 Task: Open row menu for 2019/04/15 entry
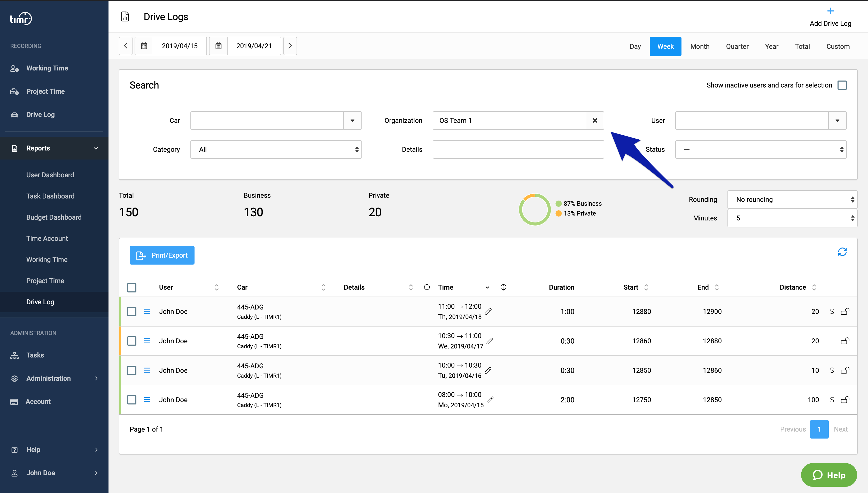pos(147,400)
